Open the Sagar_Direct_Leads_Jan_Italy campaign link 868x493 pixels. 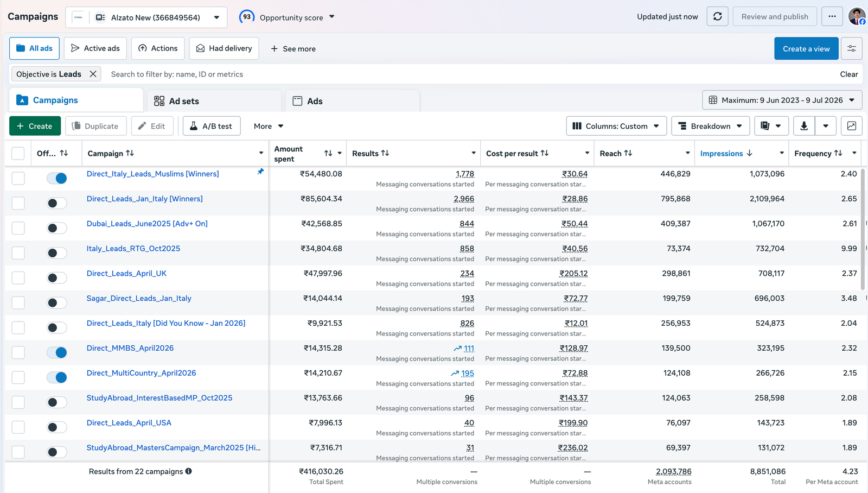(x=139, y=298)
